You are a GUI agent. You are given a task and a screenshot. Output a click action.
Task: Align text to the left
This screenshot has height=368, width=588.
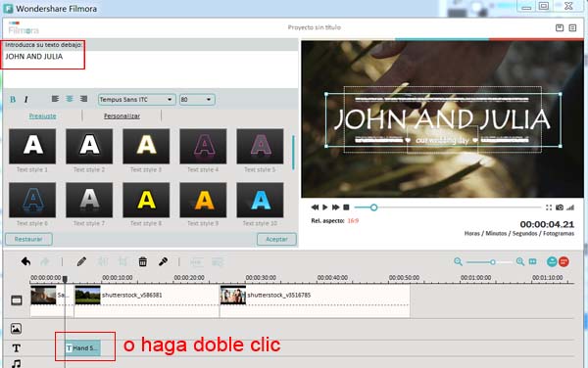55,99
